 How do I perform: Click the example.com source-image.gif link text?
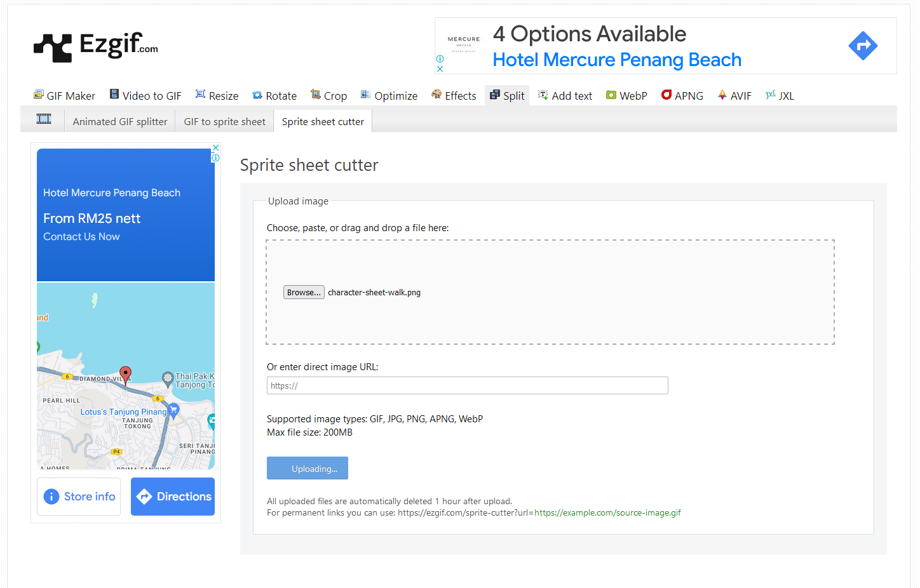coord(607,513)
